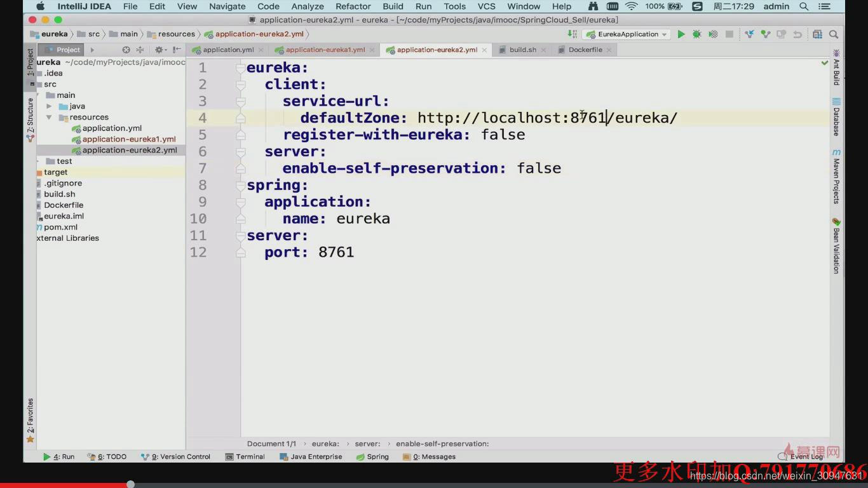
Task: Click Scroll from Source target icon
Action: point(126,50)
